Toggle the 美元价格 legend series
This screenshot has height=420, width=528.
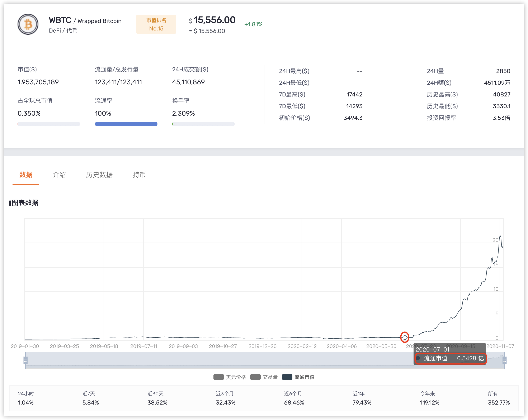230,377
